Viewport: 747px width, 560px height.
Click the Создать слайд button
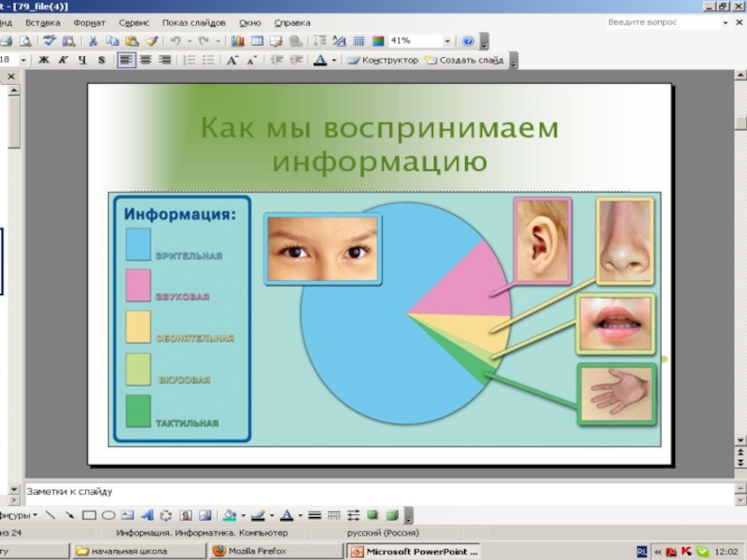(464, 60)
